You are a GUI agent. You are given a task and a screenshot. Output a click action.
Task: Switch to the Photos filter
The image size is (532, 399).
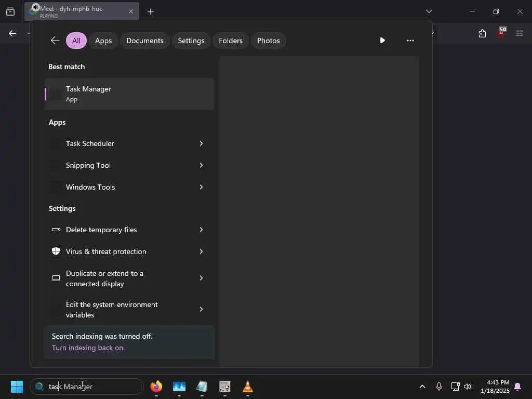269,41
